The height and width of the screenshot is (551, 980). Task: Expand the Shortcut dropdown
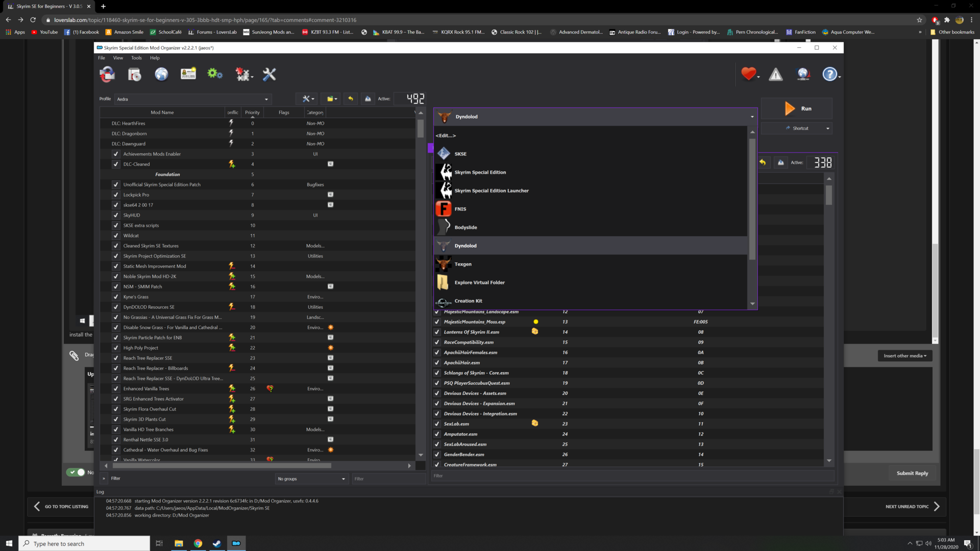tap(796, 128)
